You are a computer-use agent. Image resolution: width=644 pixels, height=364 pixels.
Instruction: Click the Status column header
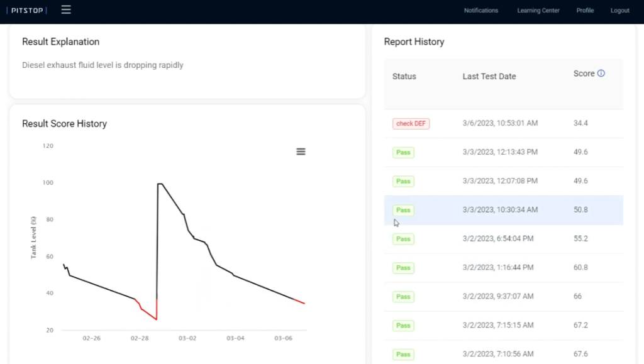coord(404,77)
